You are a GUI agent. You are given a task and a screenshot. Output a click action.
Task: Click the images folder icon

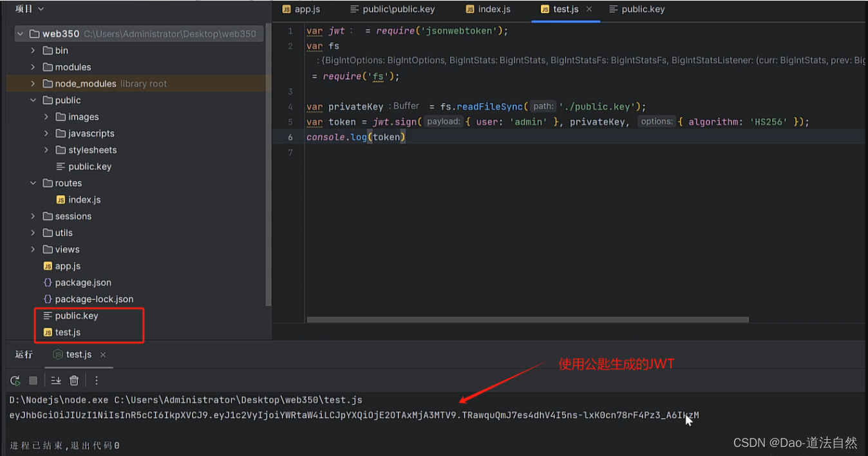point(61,117)
